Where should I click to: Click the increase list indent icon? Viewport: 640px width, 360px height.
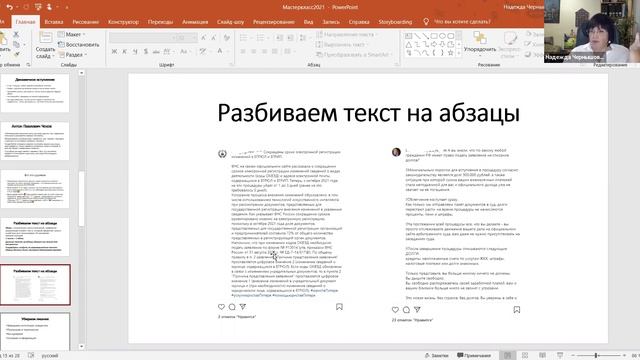[290, 38]
